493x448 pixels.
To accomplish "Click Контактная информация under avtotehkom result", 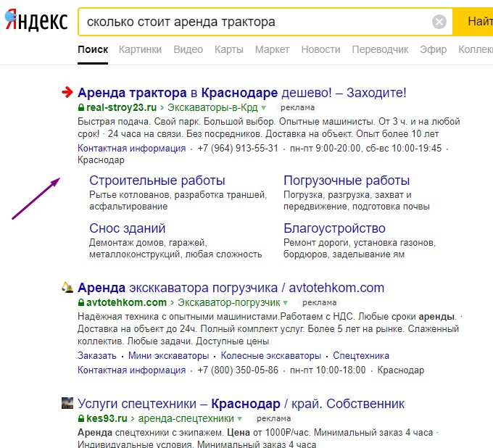I will coord(132,370).
